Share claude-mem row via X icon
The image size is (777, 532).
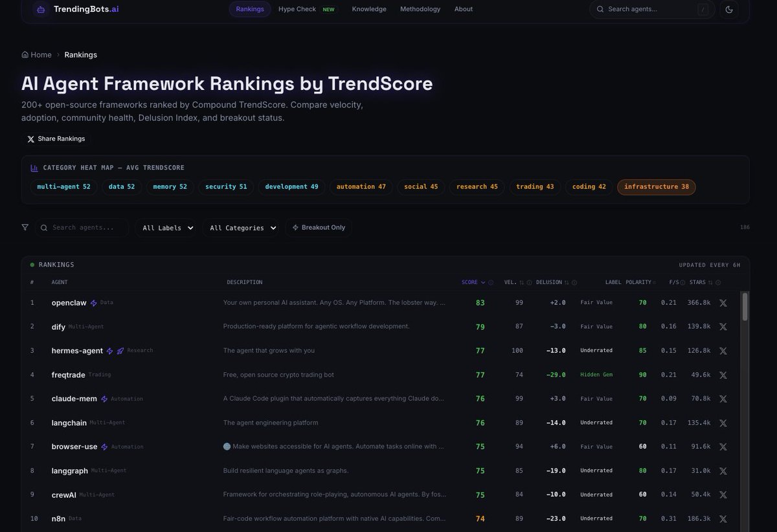coord(723,399)
